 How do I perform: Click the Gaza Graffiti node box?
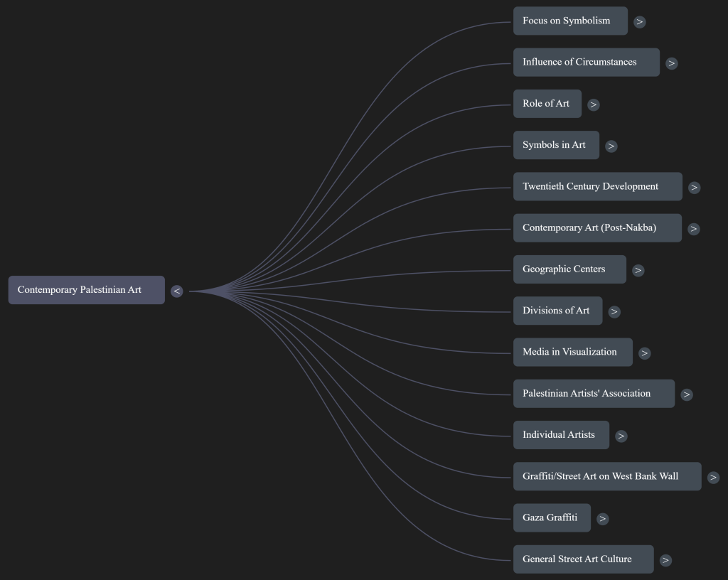click(552, 518)
